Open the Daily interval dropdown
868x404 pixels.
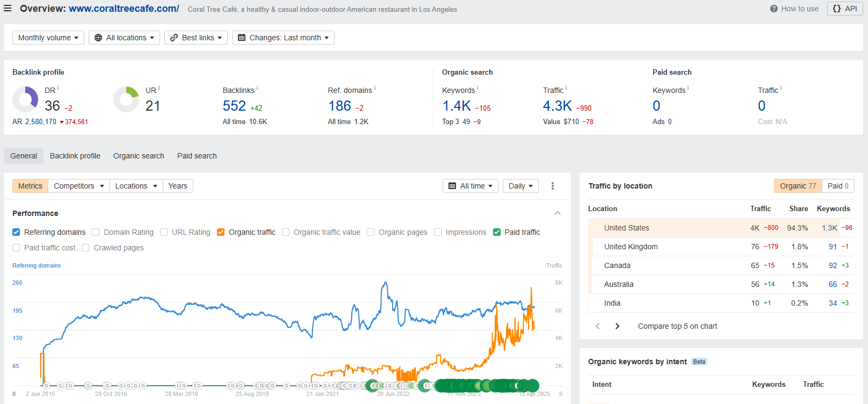520,186
